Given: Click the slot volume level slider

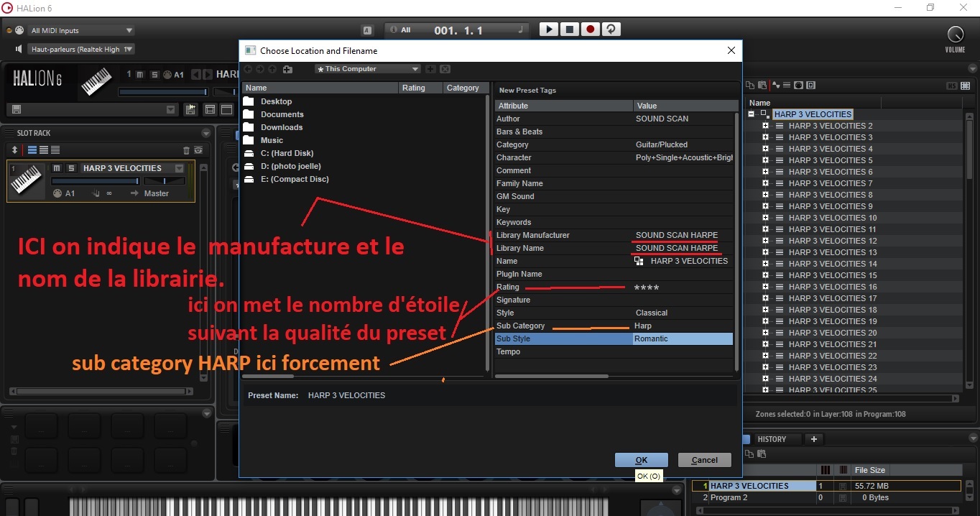Looking at the screenshot, I should coord(96,181).
